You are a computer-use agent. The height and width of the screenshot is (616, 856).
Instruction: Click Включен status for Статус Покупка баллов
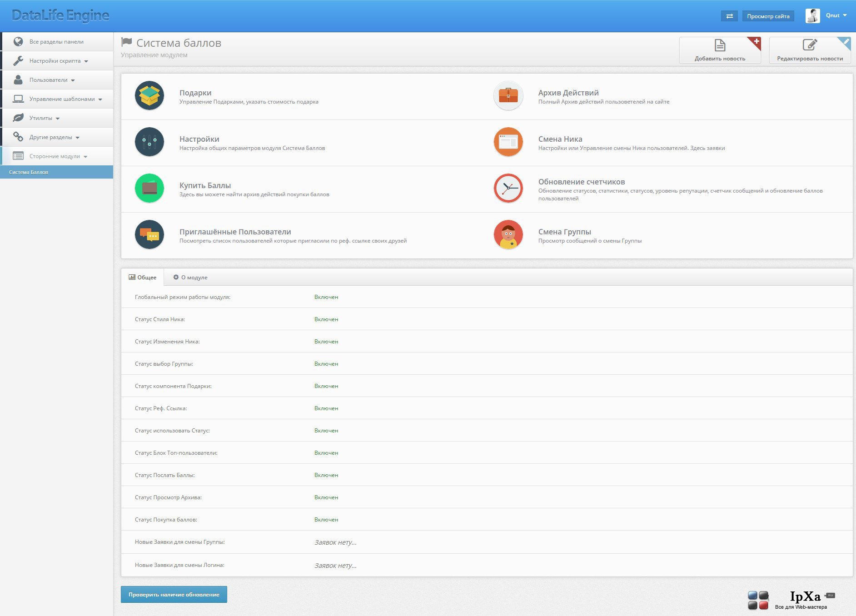[326, 520]
